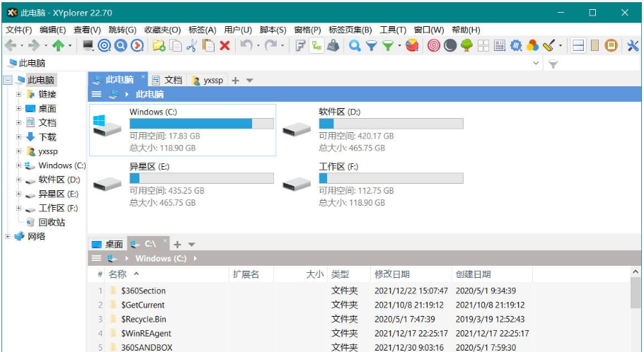Expand the 网络 tree node
644x352 pixels.
point(7,236)
